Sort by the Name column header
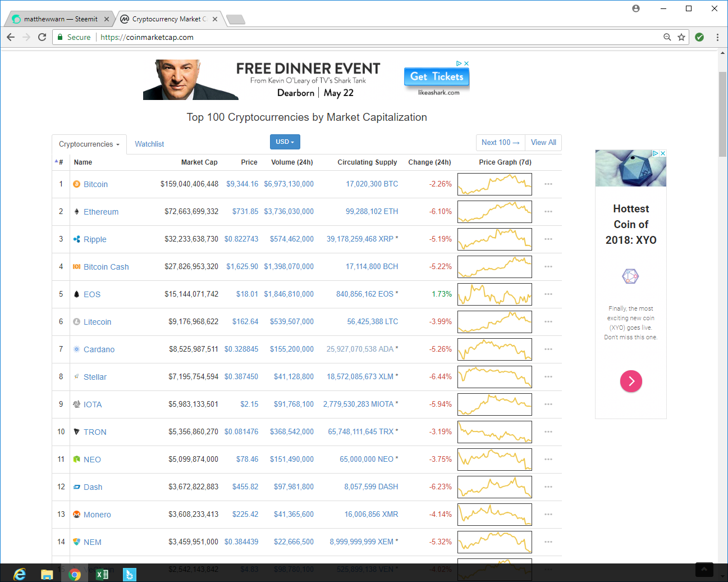This screenshot has height=582, width=728. pos(83,162)
